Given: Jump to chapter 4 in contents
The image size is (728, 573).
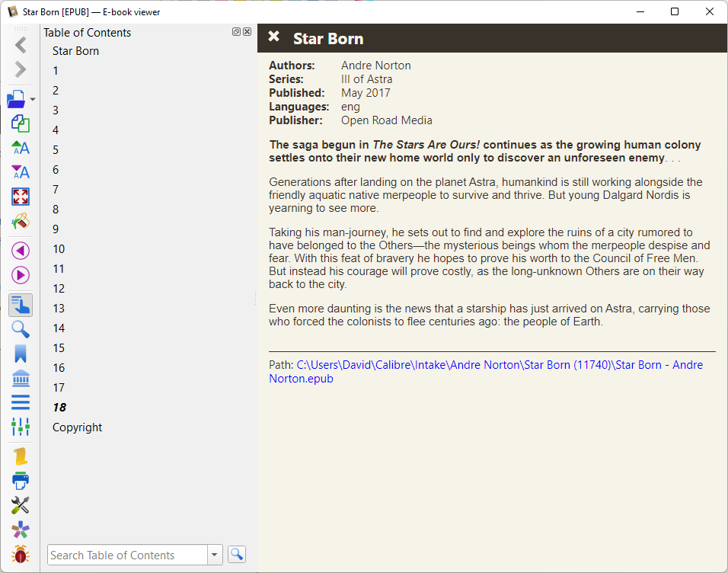Looking at the screenshot, I should coord(56,130).
